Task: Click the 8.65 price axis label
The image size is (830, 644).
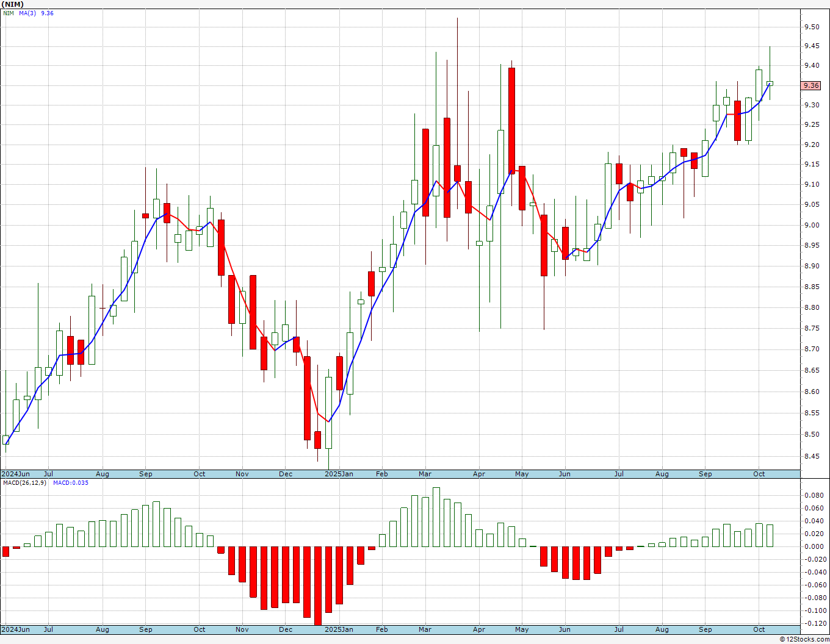Action: tap(812, 371)
